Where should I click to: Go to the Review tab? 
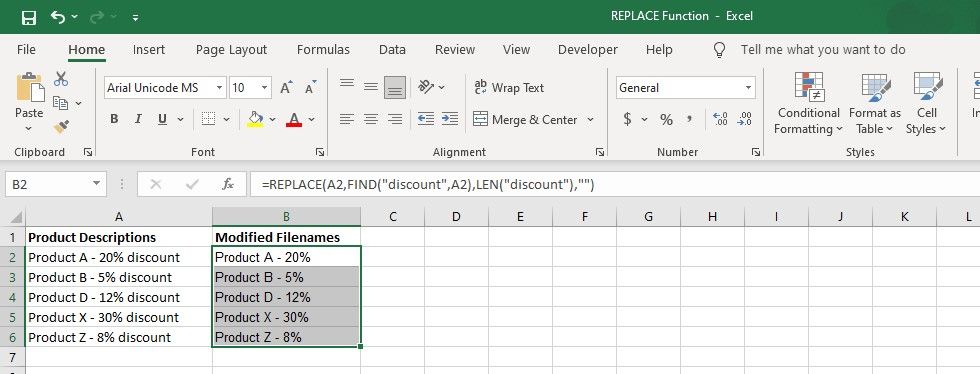point(455,49)
